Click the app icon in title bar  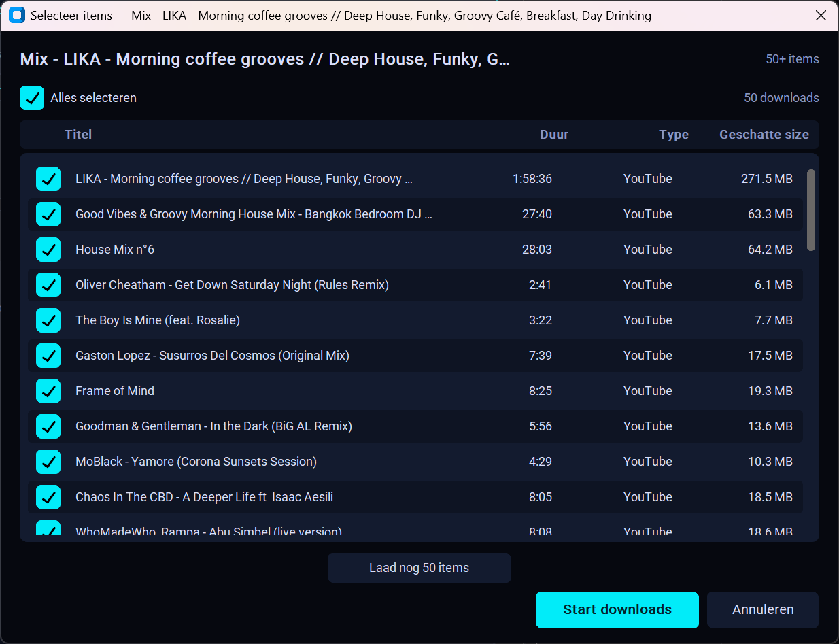click(x=17, y=16)
